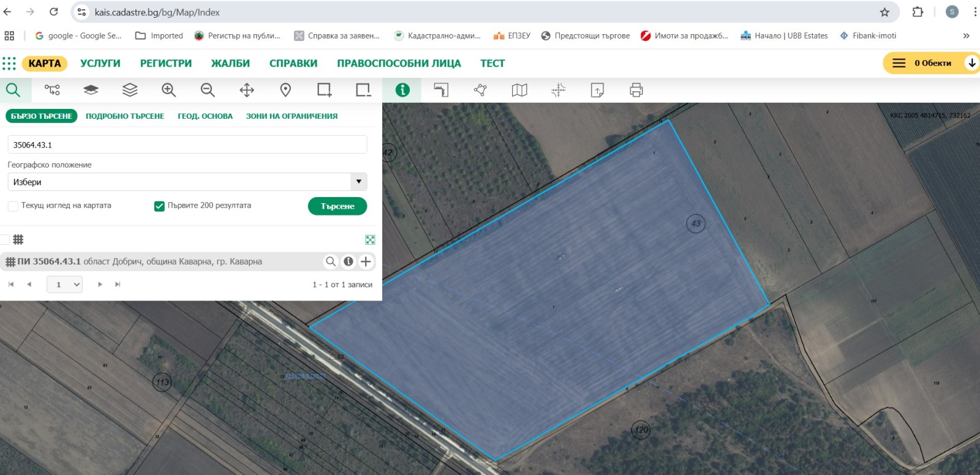The height and width of the screenshot is (475, 980).
Task: Select the pan map arrows tool
Action: (246, 91)
